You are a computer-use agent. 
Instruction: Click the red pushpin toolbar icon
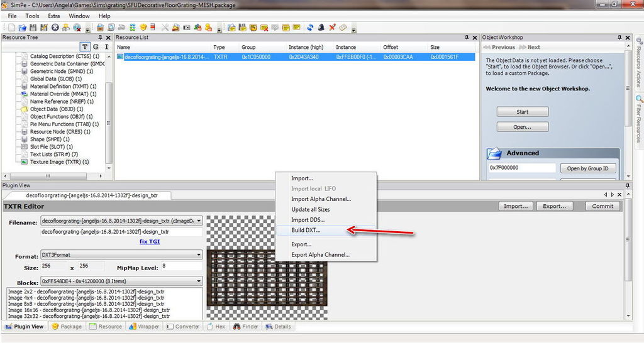point(332,28)
